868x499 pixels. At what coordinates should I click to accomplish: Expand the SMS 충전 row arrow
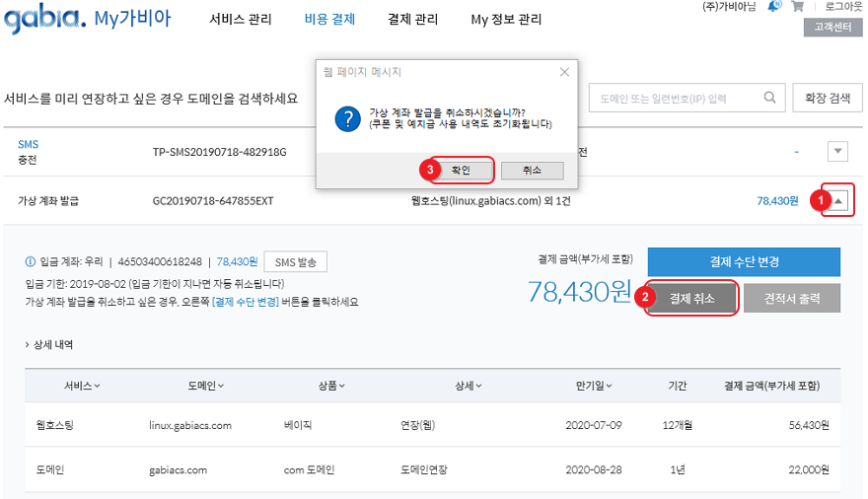[x=837, y=151]
